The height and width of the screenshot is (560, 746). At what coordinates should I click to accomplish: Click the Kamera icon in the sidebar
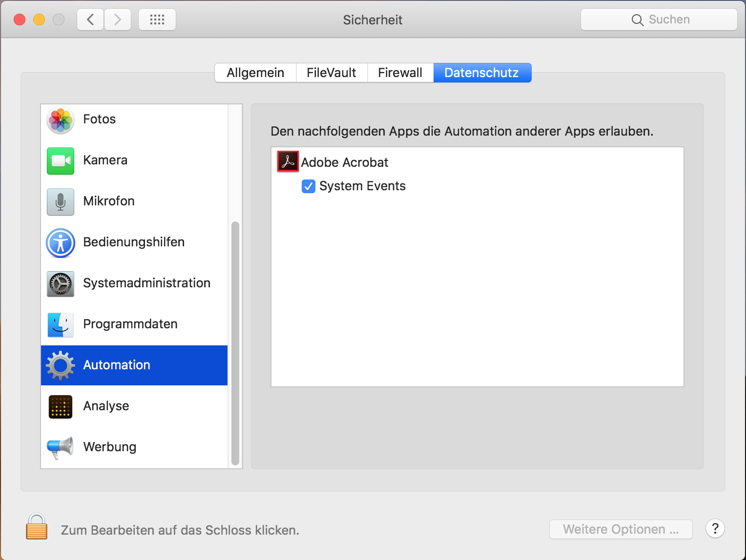[x=60, y=161]
